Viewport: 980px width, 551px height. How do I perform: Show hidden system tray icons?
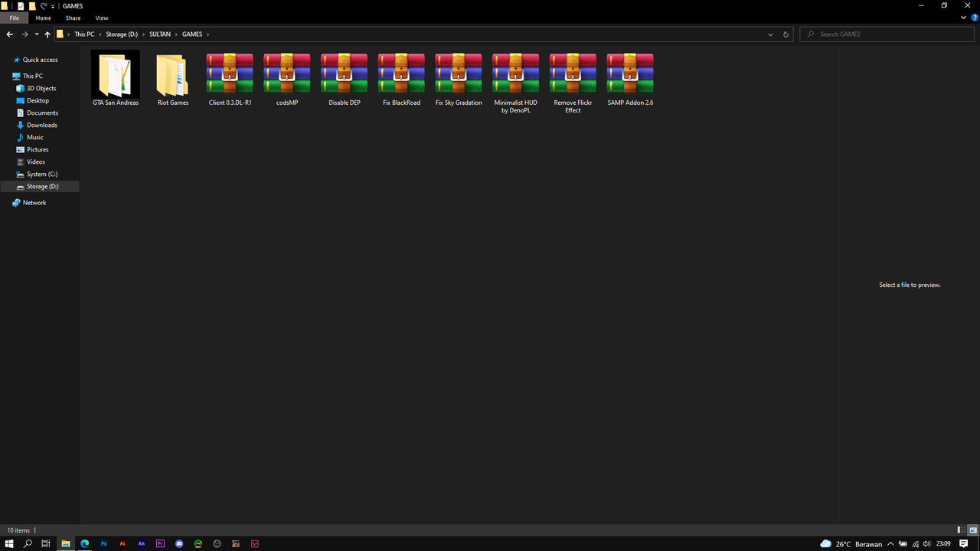(x=890, y=544)
